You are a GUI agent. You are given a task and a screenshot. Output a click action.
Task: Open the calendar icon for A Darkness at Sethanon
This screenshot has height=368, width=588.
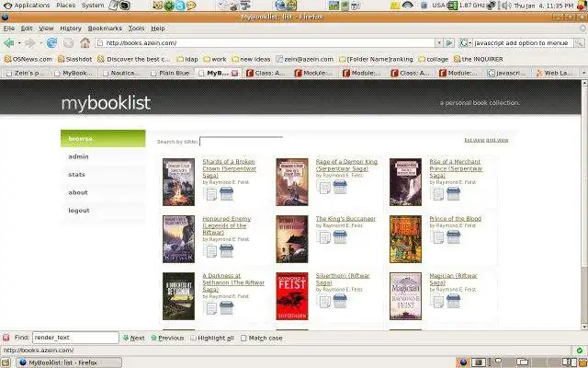[226, 308]
